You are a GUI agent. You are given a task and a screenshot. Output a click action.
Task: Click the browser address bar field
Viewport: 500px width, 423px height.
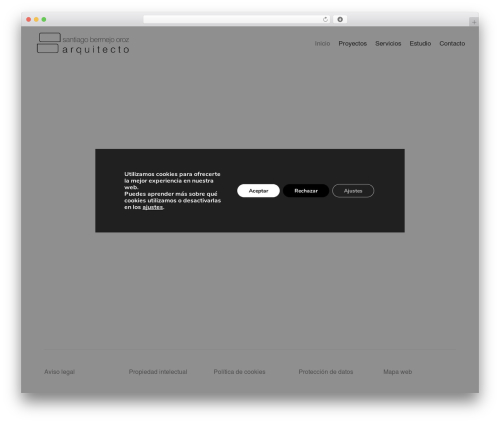pyautogui.click(x=237, y=20)
